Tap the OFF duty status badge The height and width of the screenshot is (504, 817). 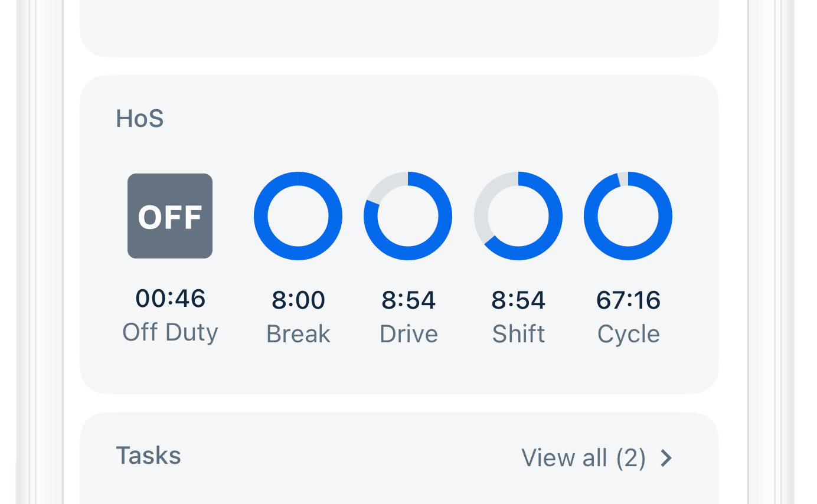tap(170, 216)
